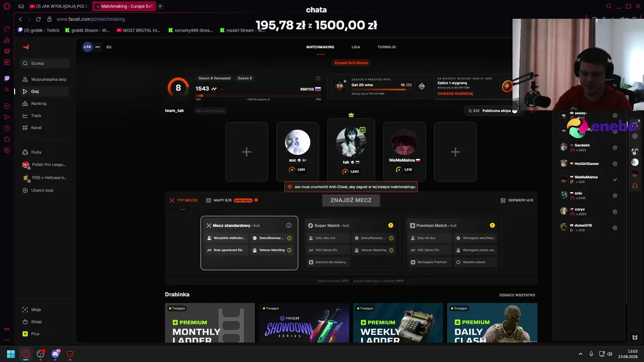Select the TYP MECZU tab
Image resolution: width=644 pixels, height=362 pixels.
(x=184, y=200)
